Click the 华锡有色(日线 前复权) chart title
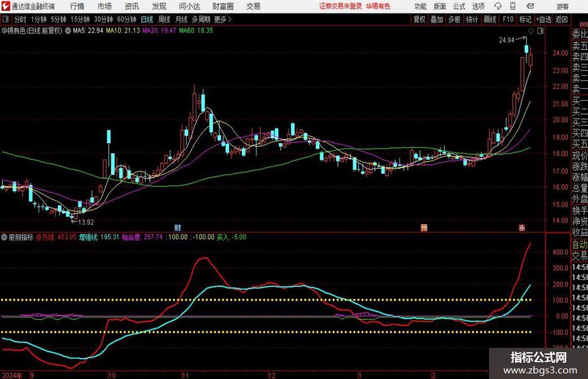Viewport: 588px width, 379px height. 32,30
